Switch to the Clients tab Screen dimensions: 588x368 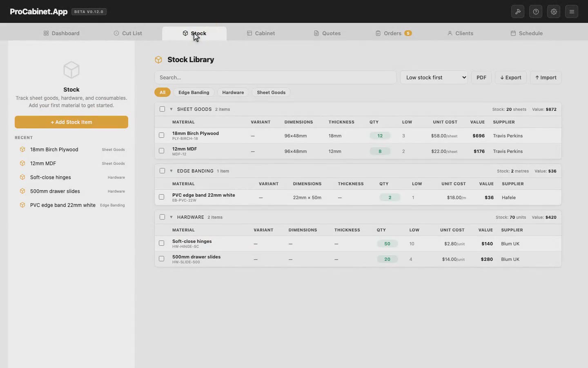[460, 33]
